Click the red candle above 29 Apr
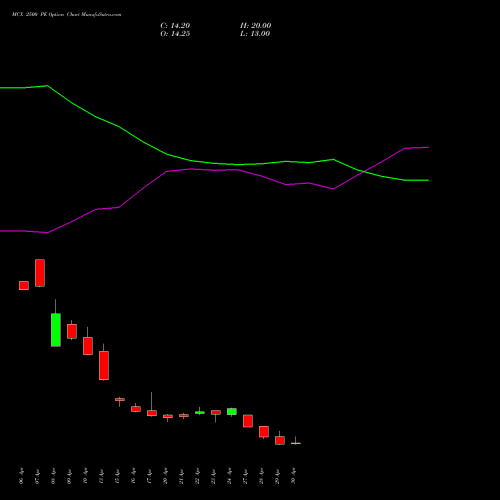The image size is (500, 500). click(280, 440)
